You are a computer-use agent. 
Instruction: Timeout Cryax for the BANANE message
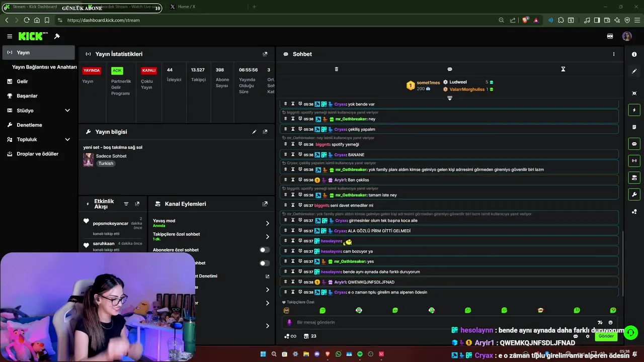[293, 154]
